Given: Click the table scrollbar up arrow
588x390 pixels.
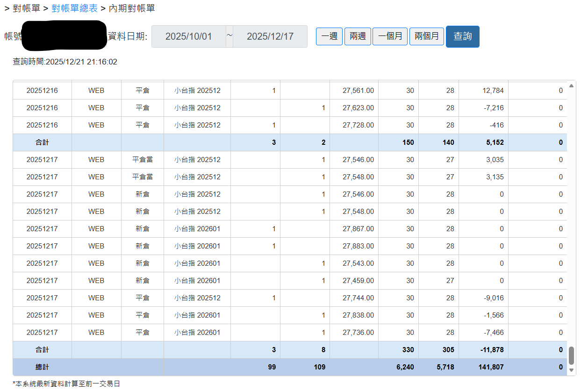Looking at the screenshot, I should pos(571,86).
